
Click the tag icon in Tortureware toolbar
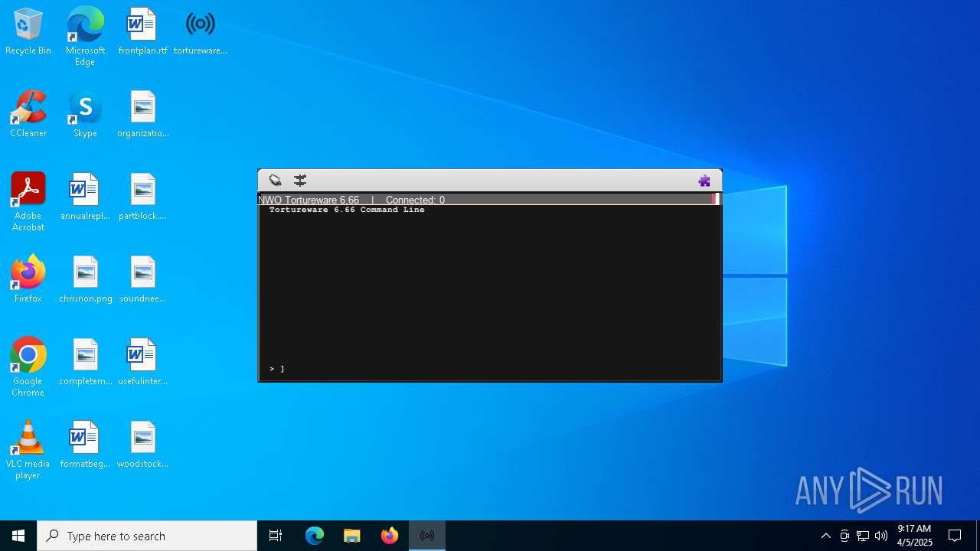tap(276, 181)
